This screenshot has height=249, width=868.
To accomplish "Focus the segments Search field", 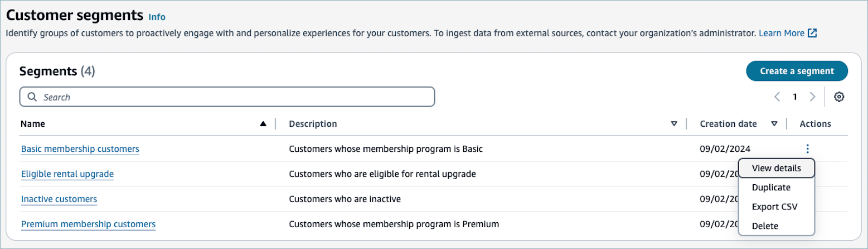I will [x=234, y=97].
